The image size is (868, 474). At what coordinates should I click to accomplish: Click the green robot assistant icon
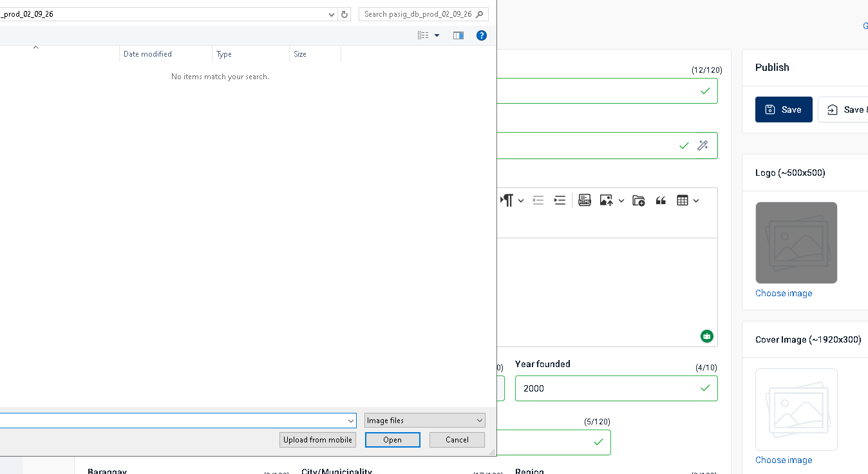[707, 336]
